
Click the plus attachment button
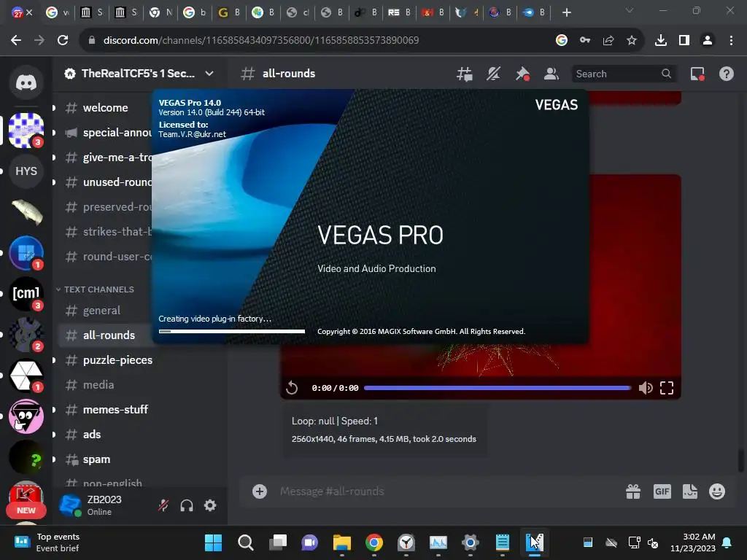pos(260,491)
